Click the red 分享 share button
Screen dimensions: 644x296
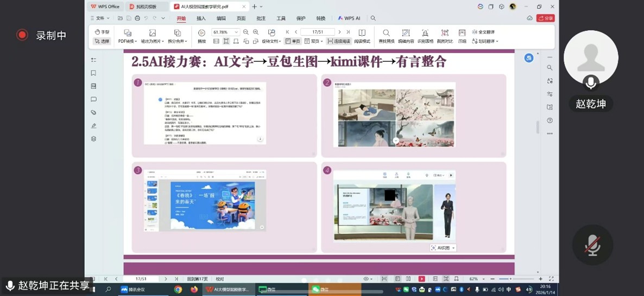545,18
